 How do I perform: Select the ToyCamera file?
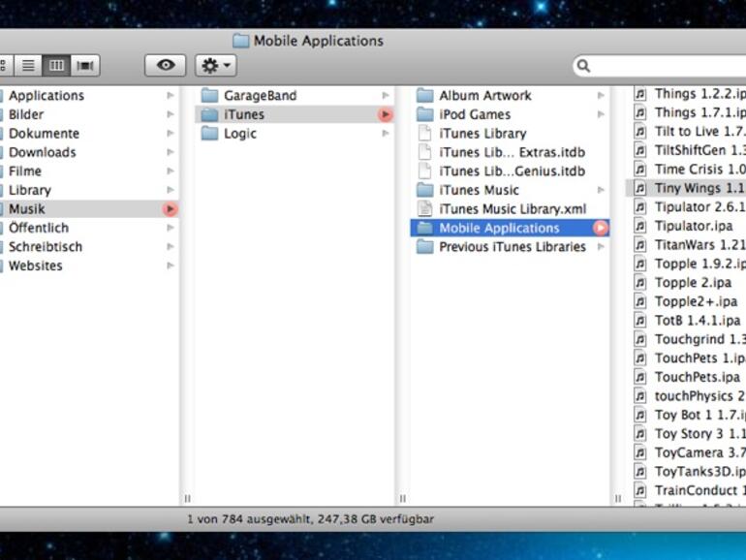click(686, 452)
